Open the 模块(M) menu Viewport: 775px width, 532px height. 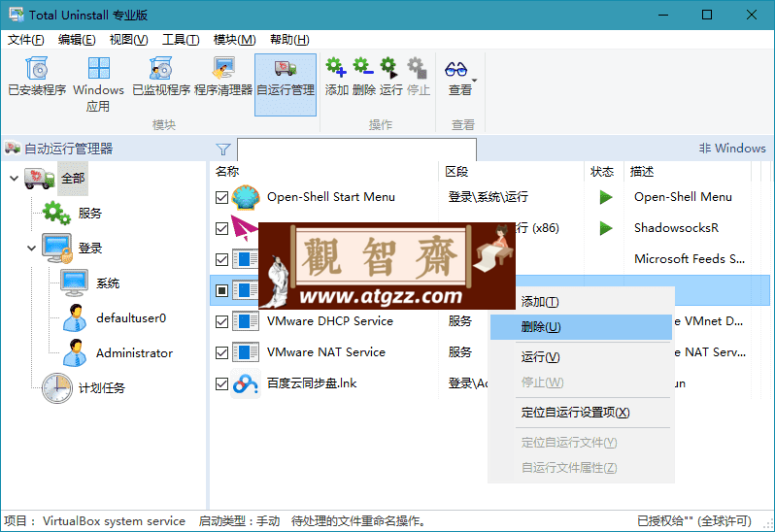pos(234,40)
